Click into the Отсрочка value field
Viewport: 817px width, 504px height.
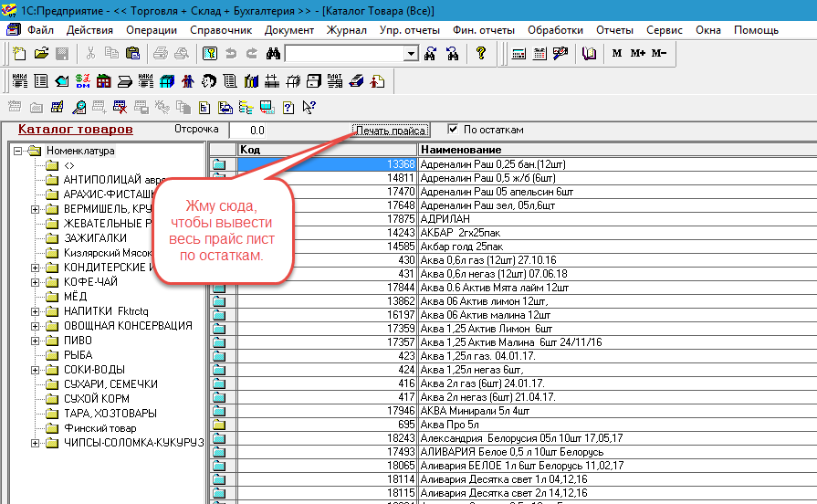(x=248, y=131)
